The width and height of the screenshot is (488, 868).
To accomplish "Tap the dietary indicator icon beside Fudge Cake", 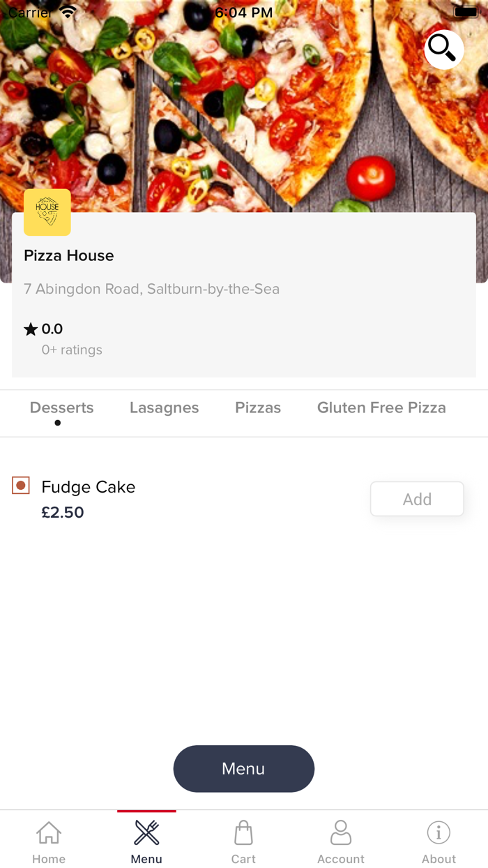I will (20, 485).
